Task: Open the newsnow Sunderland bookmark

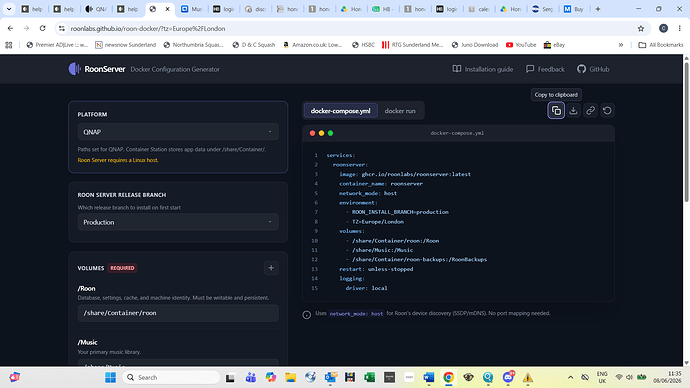Action: (x=126, y=45)
